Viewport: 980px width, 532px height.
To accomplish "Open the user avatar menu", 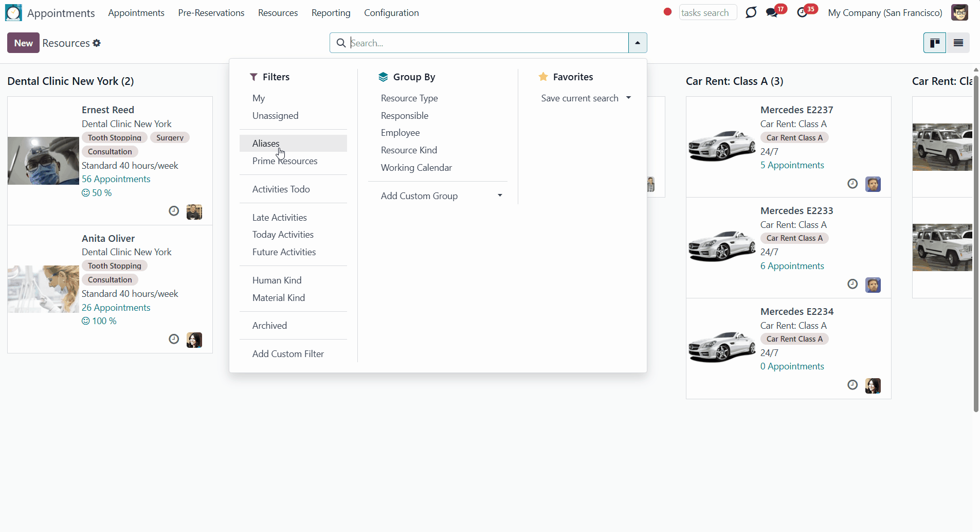I will 959,12.
